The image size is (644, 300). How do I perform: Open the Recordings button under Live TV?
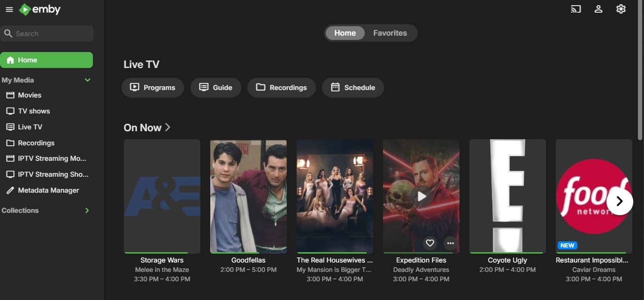pyautogui.click(x=282, y=88)
